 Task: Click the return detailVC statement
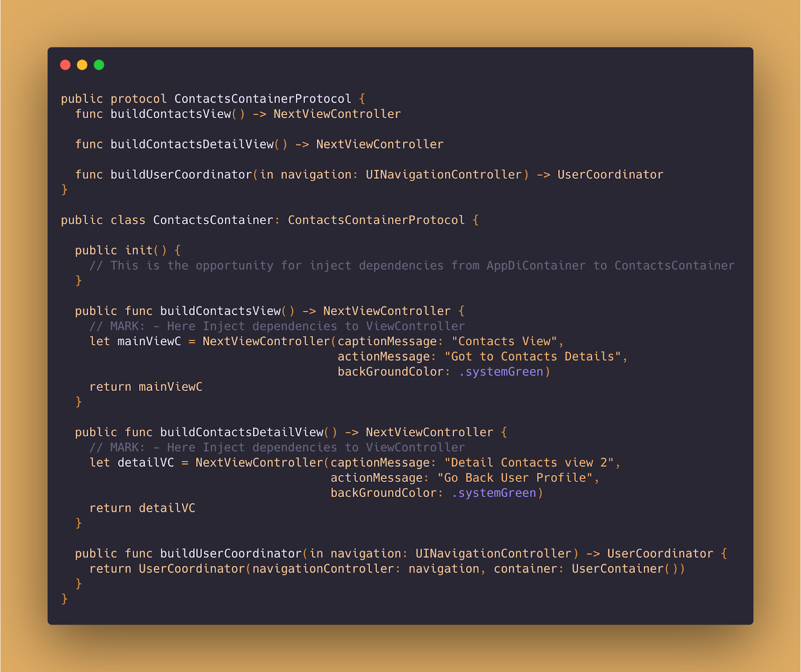[142, 508]
